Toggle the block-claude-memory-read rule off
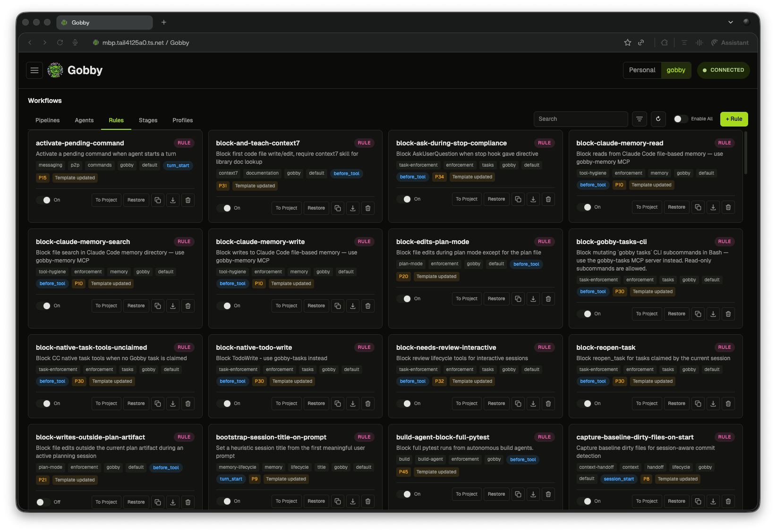This screenshot has width=776, height=532. click(584, 207)
